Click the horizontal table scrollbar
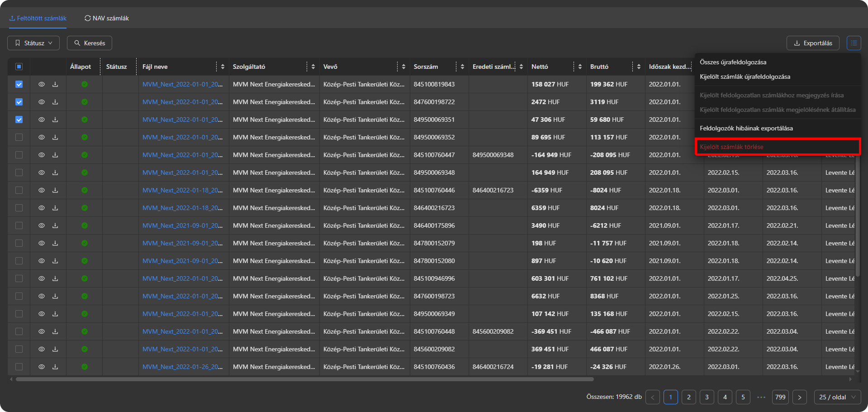868x412 pixels. pos(304,379)
